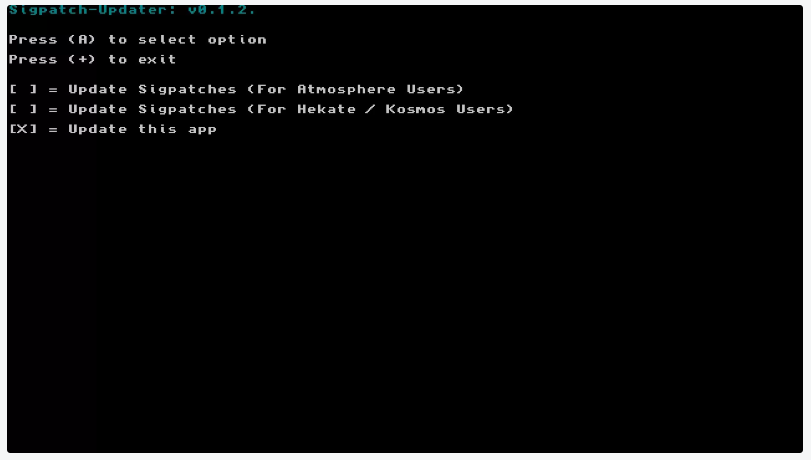The width and height of the screenshot is (811, 460).
Task: Click the word 'exit' in instructions
Action: pos(157,60)
